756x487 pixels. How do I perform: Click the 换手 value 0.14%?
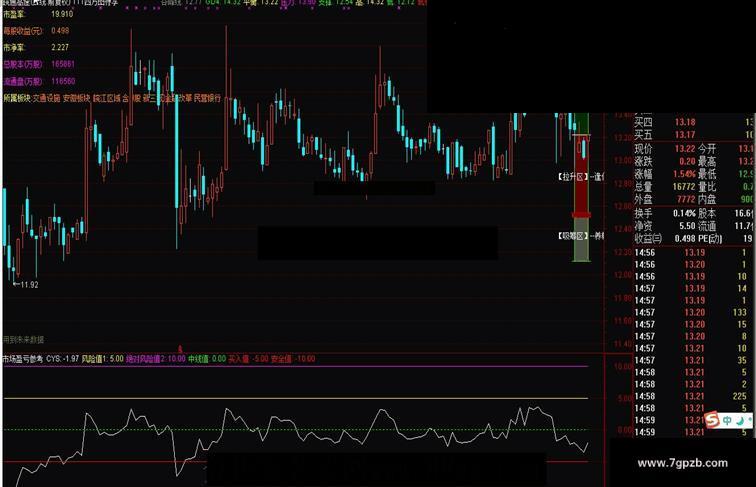coord(684,213)
